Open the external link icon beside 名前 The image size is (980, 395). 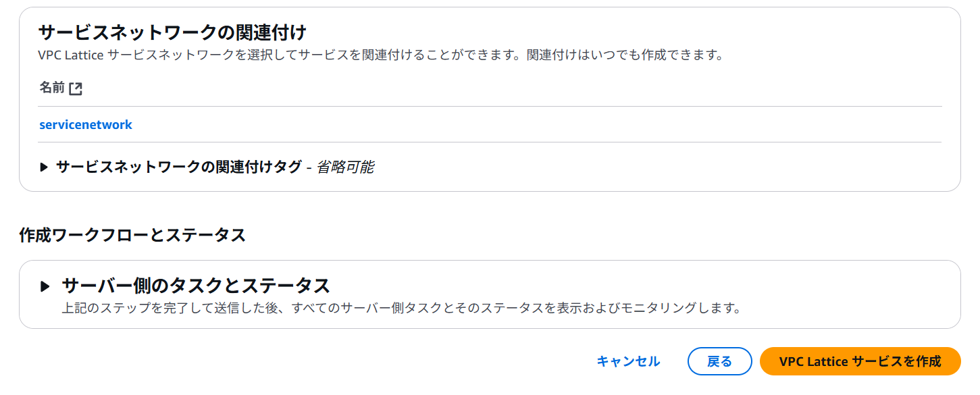(x=76, y=88)
